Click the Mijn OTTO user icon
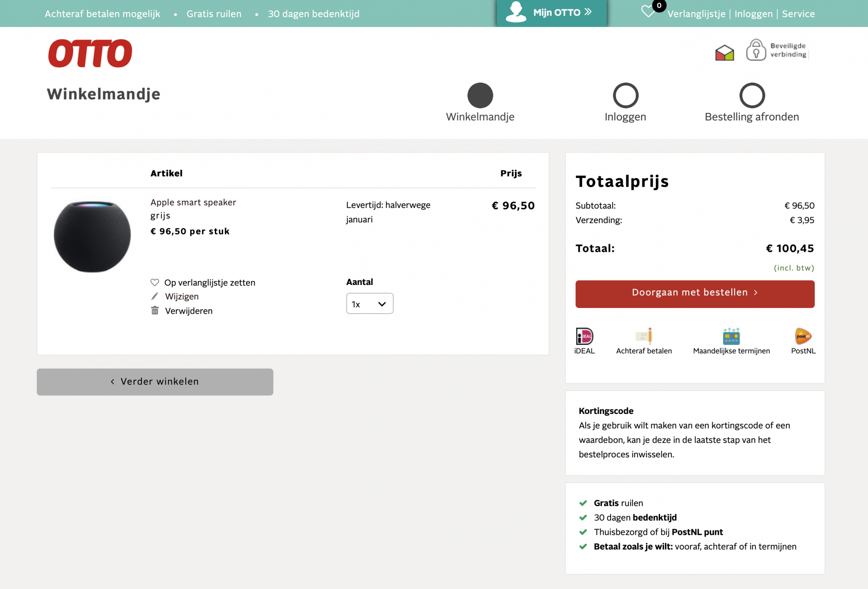The height and width of the screenshot is (589, 868). (516, 12)
